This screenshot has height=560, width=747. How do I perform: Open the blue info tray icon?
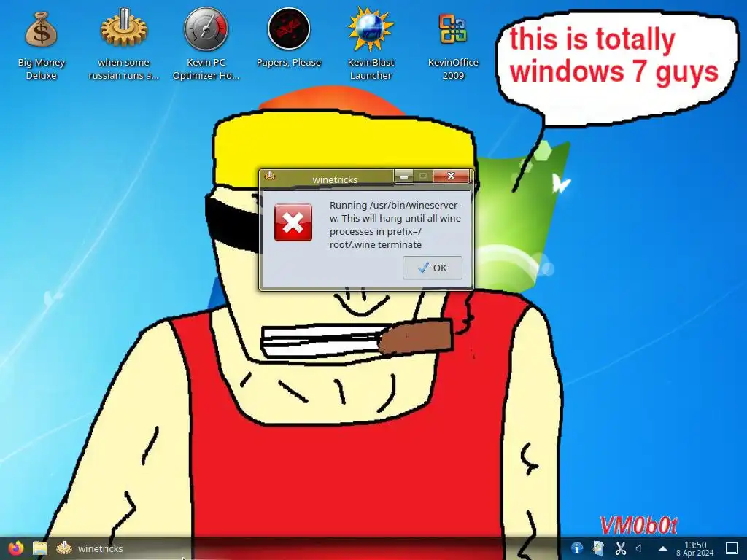coord(577,548)
